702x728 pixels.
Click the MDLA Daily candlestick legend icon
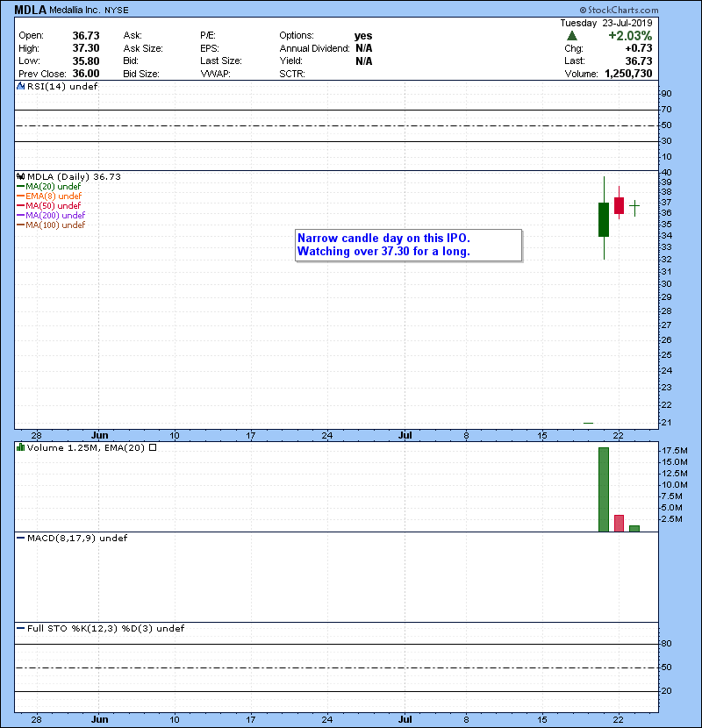(20, 177)
